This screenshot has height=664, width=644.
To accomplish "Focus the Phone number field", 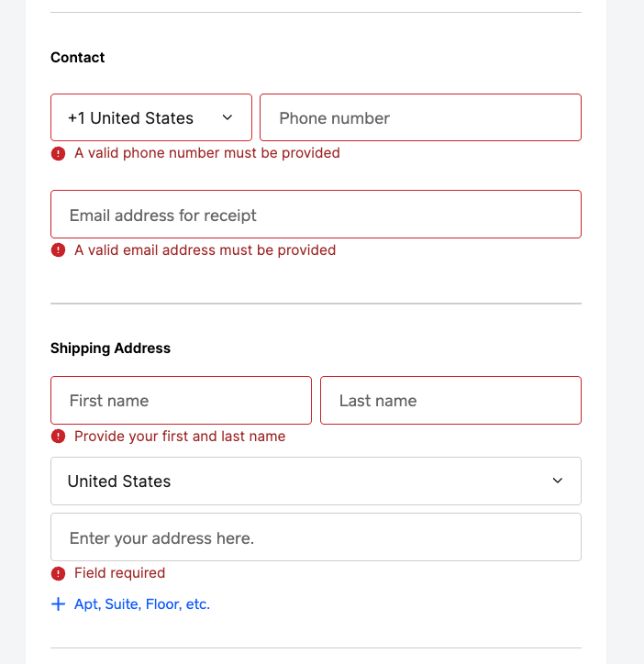I will (x=421, y=117).
